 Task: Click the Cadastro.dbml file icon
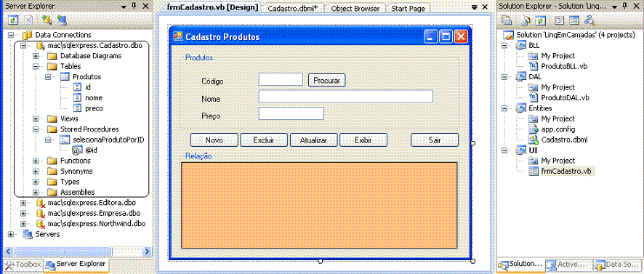[533, 140]
